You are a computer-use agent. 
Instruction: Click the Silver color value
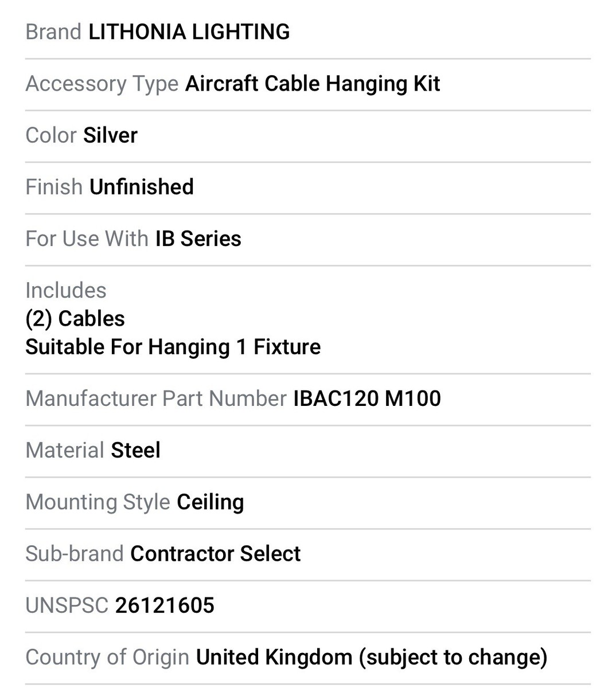[110, 135]
